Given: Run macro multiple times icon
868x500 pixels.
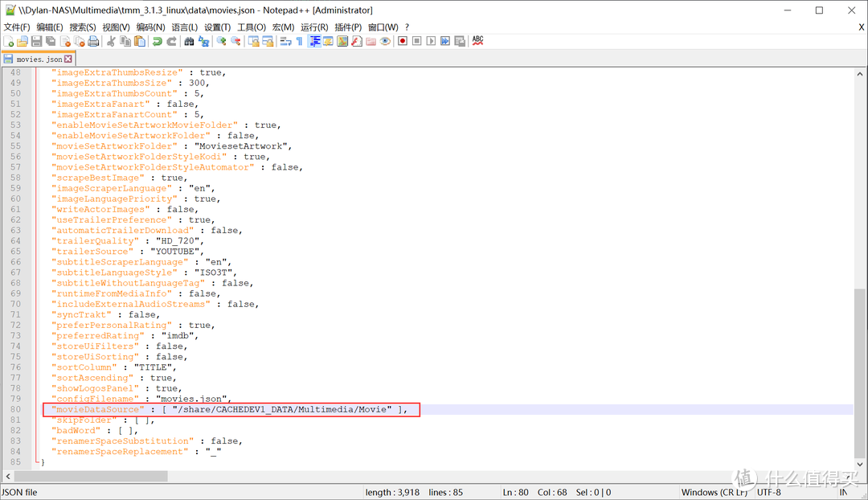Looking at the screenshot, I should tap(445, 42).
